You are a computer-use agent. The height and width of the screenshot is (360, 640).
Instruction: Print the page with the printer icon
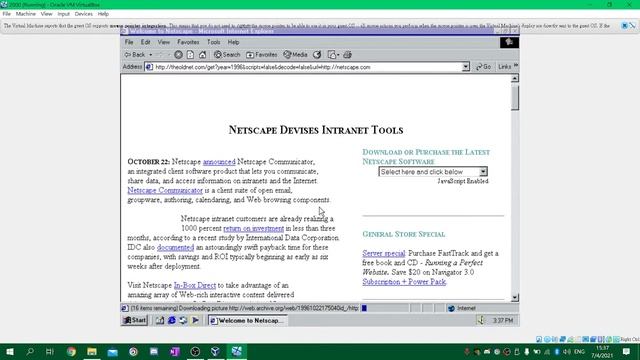click(x=347, y=55)
